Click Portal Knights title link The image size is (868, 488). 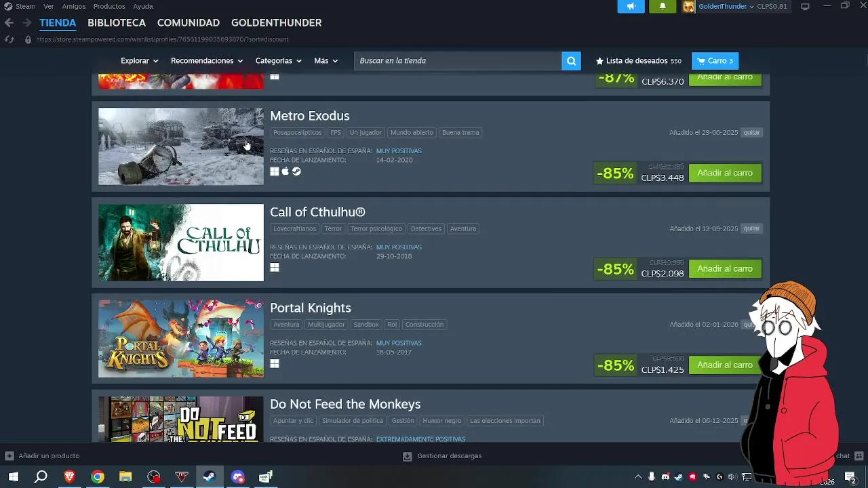[311, 308]
